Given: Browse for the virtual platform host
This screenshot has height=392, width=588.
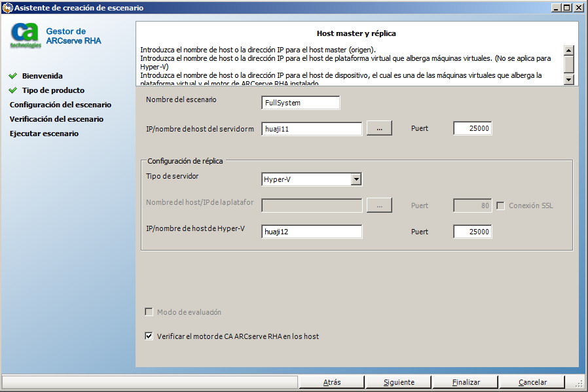Looking at the screenshot, I should tap(380, 205).
